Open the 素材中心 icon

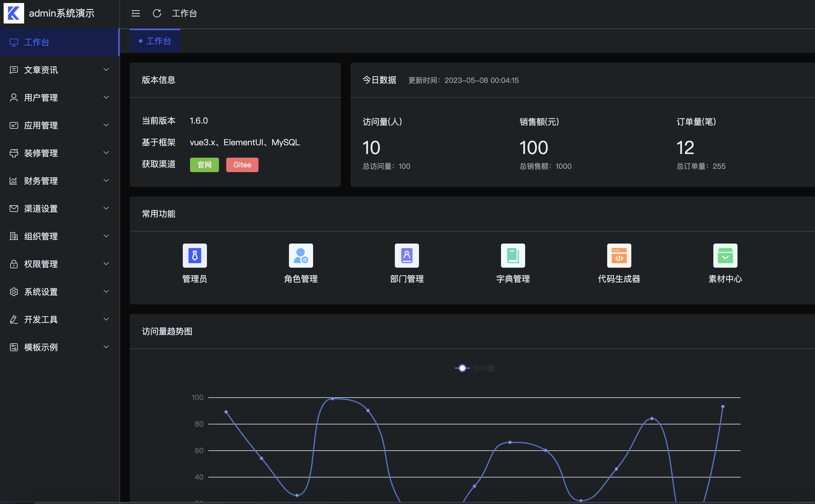point(725,255)
